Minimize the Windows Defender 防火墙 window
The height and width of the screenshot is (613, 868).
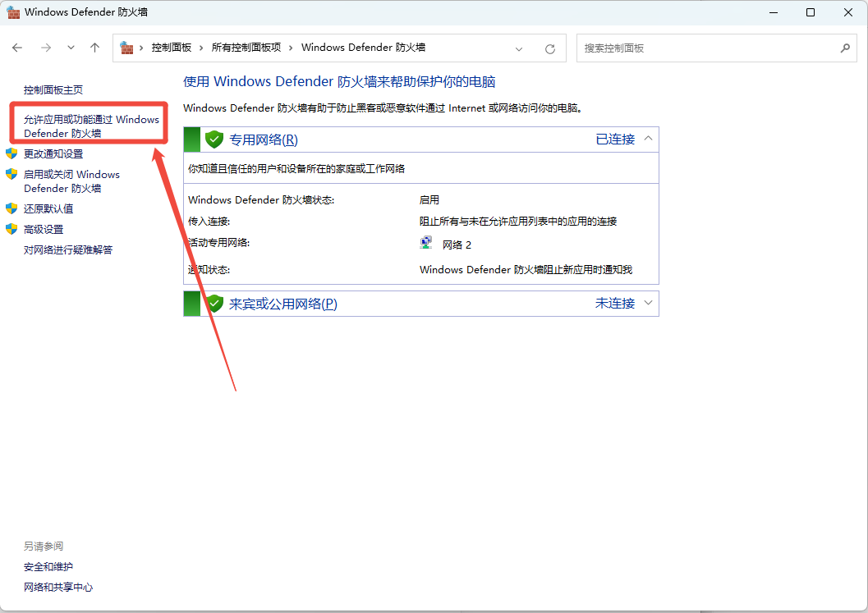point(774,12)
